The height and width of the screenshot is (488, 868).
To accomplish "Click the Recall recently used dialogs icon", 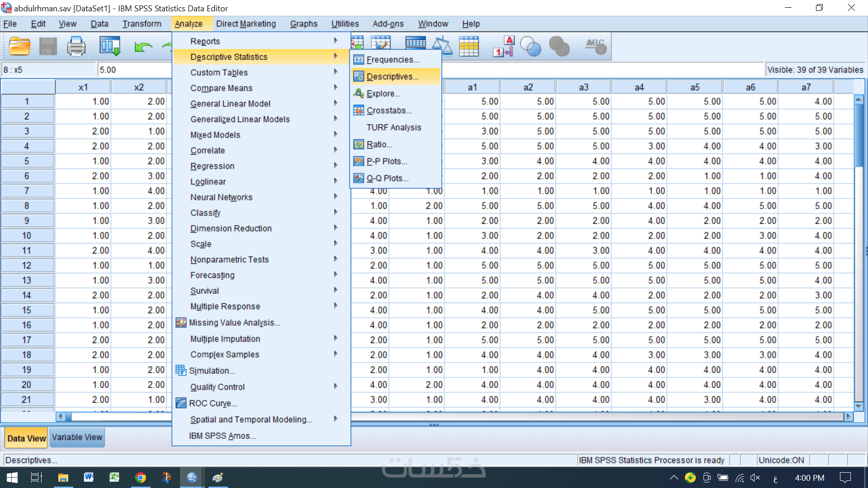I will tap(110, 46).
